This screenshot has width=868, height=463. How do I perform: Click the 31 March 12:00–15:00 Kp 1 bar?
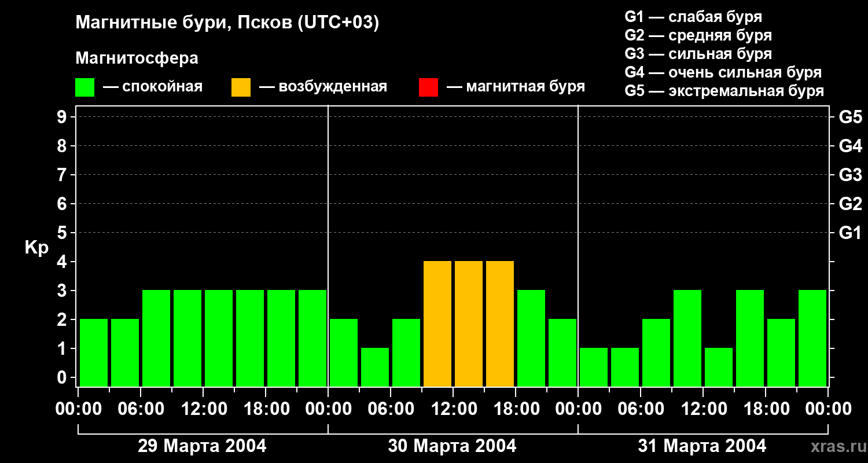[719, 367]
